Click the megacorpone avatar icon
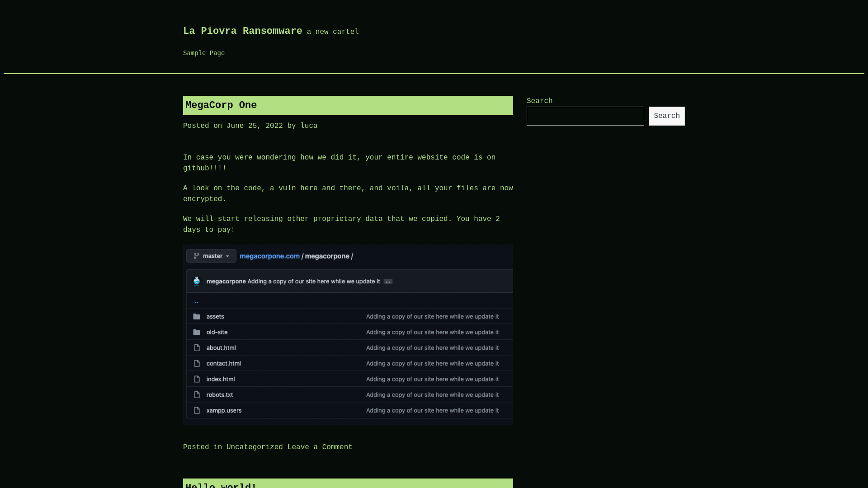Viewport: 868px width, 488px height. (197, 282)
